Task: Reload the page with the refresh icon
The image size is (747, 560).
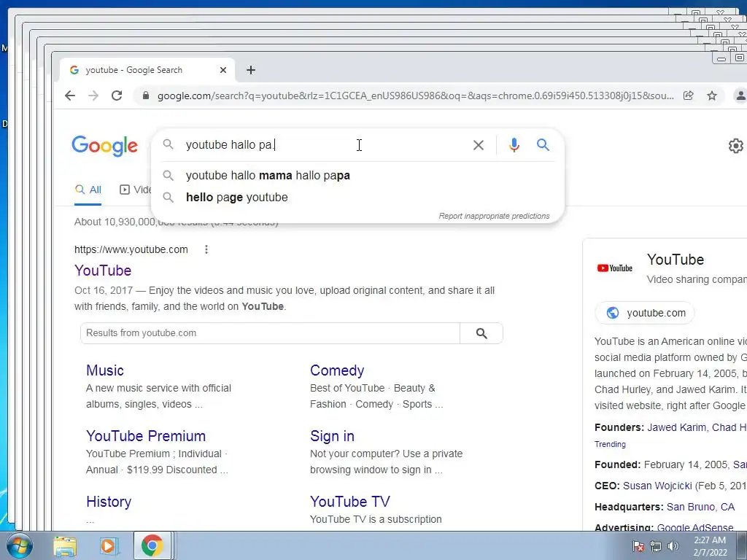Action: click(117, 96)
